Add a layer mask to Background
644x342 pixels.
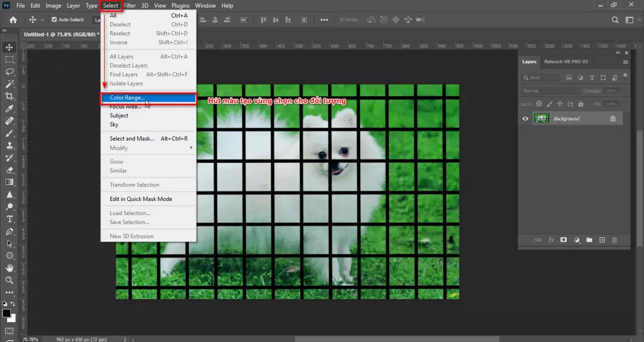pos(563,240)
